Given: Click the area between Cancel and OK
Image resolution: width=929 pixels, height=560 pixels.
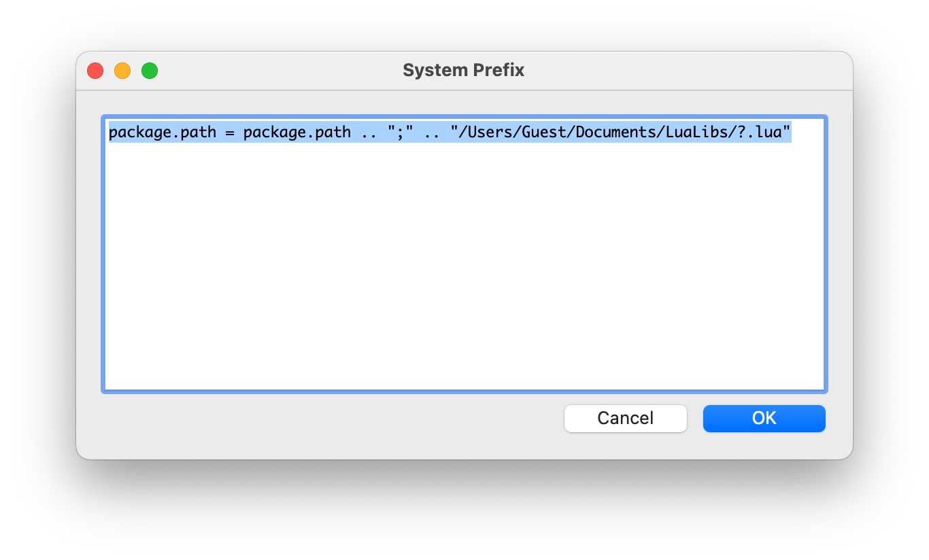Looking at the screenshot, I should (x=695, y=418).
